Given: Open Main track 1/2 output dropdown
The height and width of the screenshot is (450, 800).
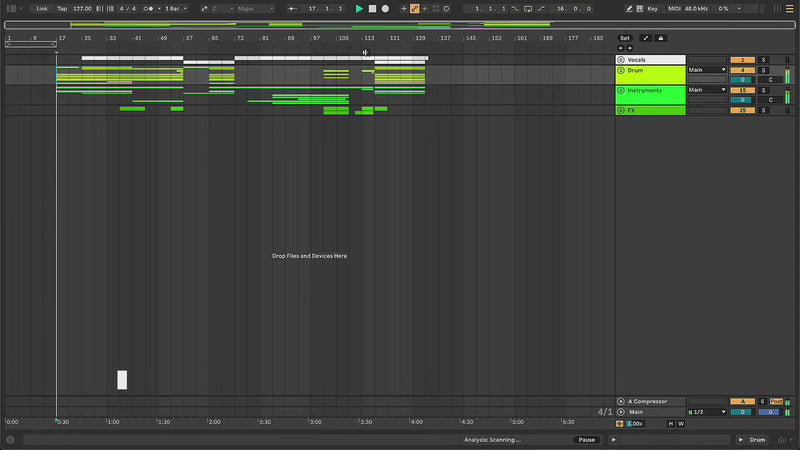Looking at the screenshot, I should pyautogui.click(x=707, y=412).
